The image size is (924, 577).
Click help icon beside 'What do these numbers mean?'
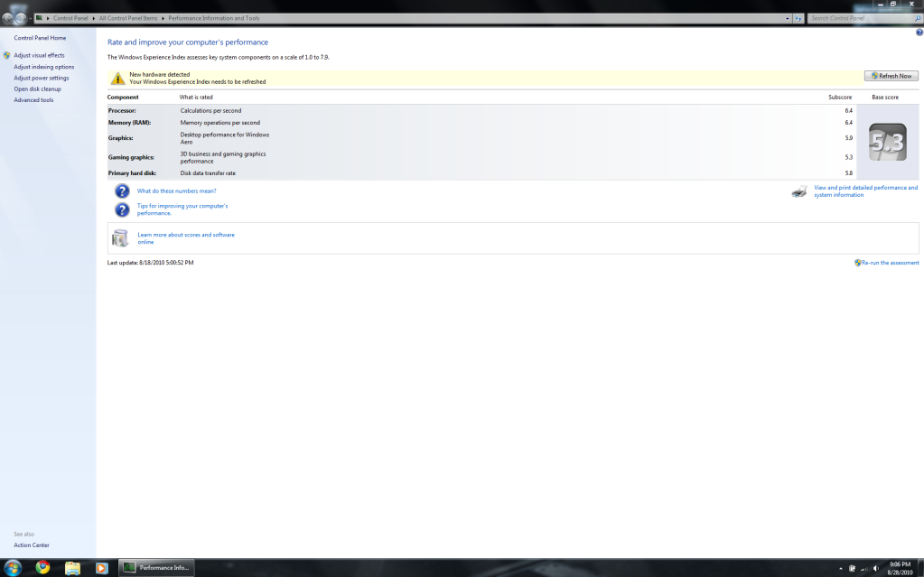122,191
